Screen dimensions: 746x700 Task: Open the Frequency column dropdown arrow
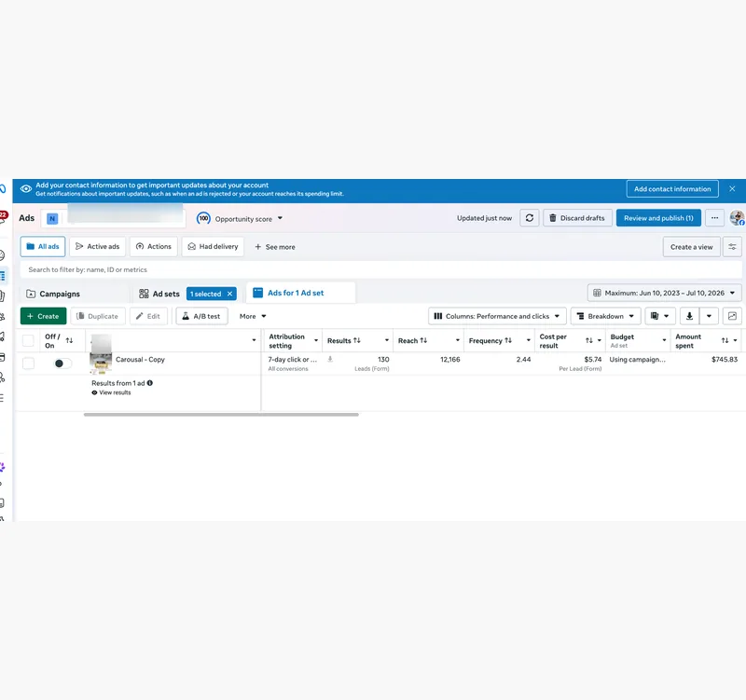point(529,340)
